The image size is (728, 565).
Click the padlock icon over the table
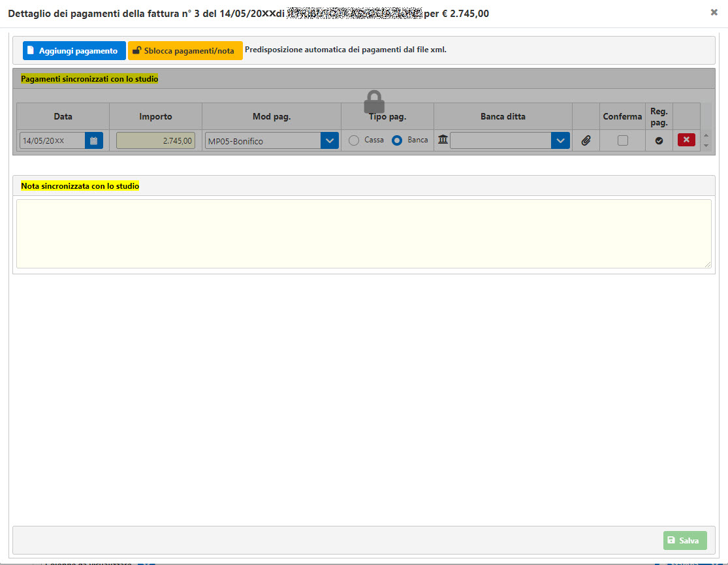(374, 102)
